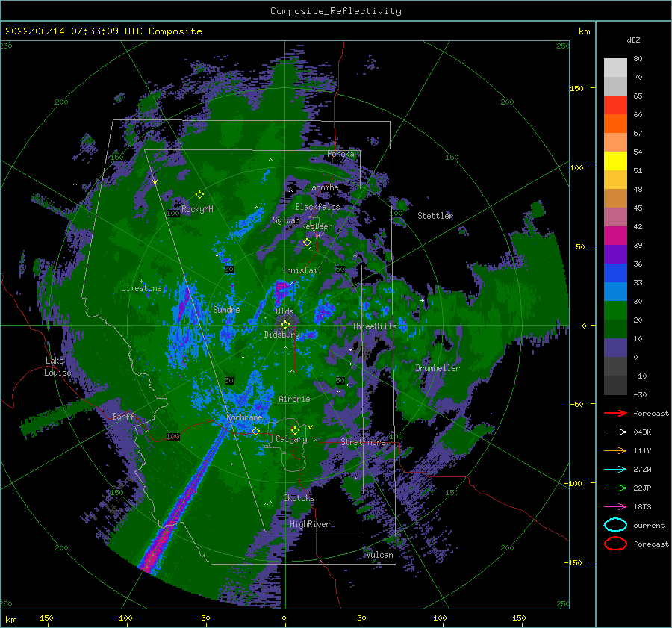Click the red forecast arrow in legend

615,413
